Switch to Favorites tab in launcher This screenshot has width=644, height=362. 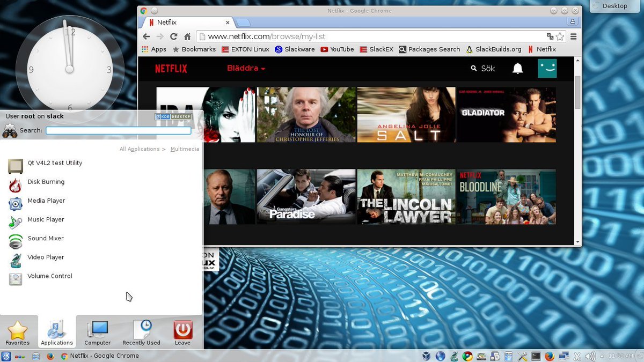(18, 333)
